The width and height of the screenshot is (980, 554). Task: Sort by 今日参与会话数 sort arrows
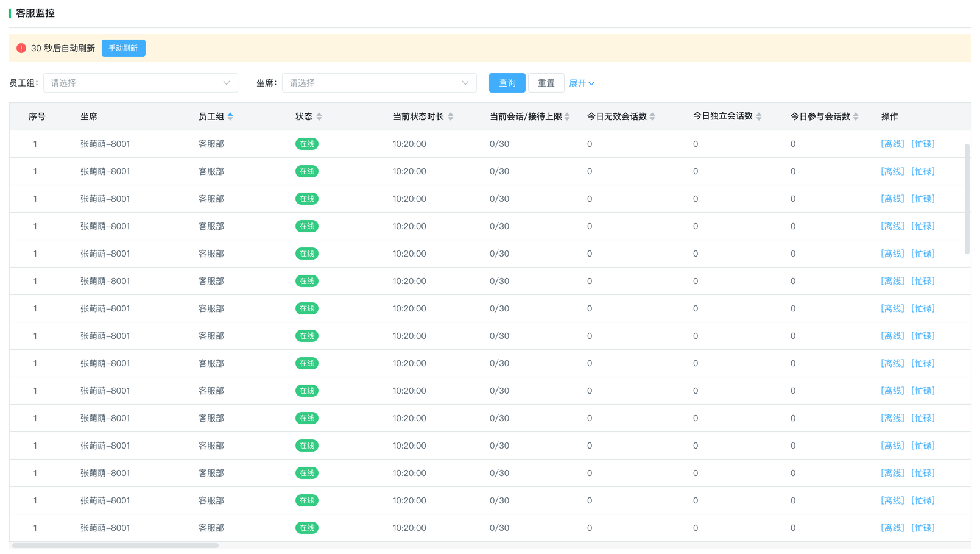(856, 116)
